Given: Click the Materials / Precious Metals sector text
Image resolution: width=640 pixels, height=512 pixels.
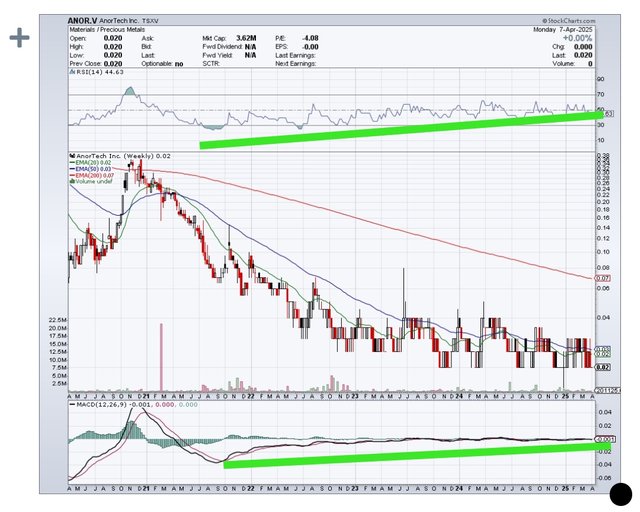Looking at the screenshot, I should point(107,29).
